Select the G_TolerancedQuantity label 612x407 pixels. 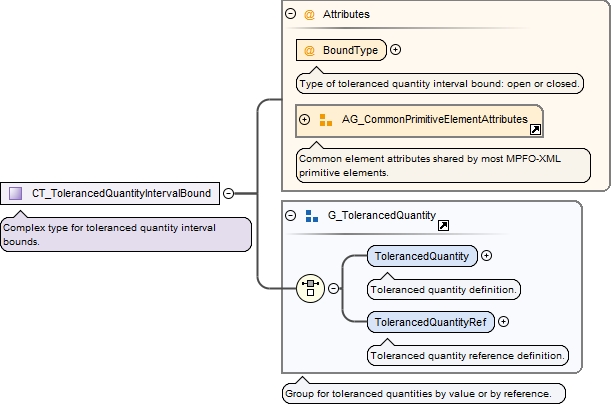382,215
